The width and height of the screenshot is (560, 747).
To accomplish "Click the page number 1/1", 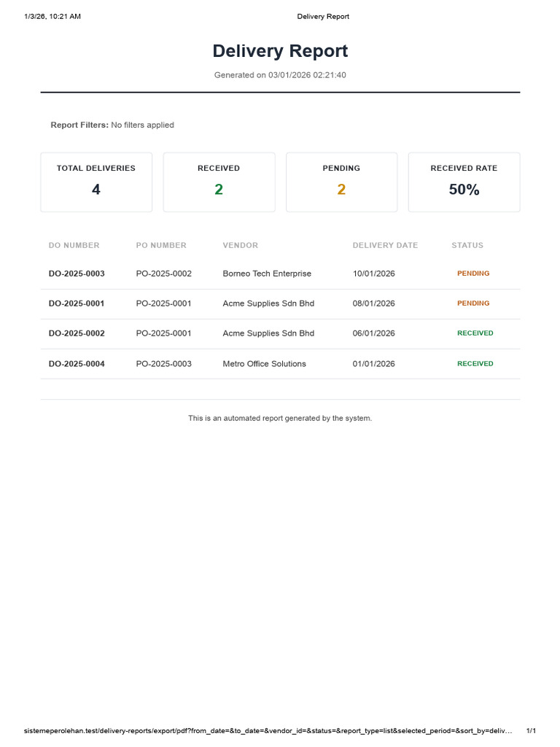I will (x=531, y=731).
